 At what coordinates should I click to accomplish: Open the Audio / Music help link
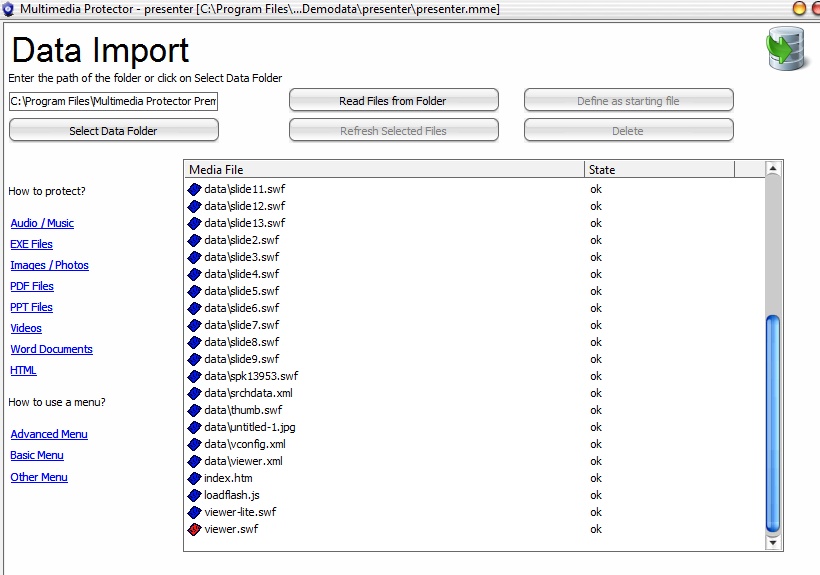point(42,223)
